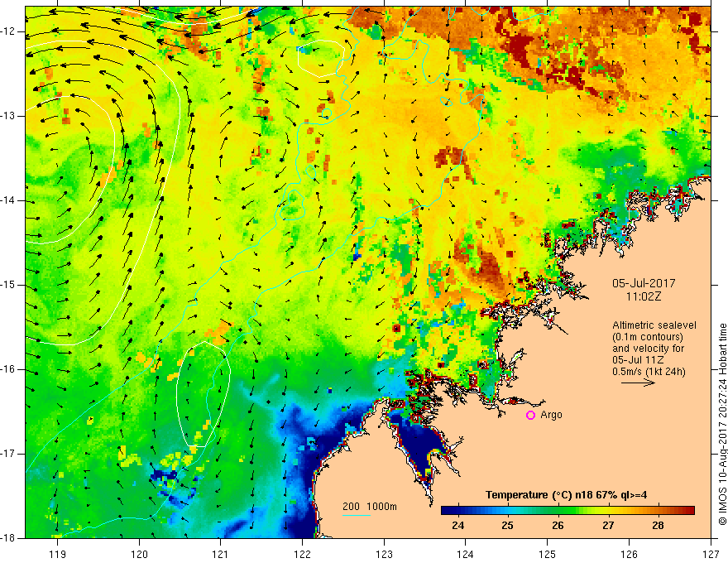
Task: Click latitude axis label -12
Action: pos(9,31)
